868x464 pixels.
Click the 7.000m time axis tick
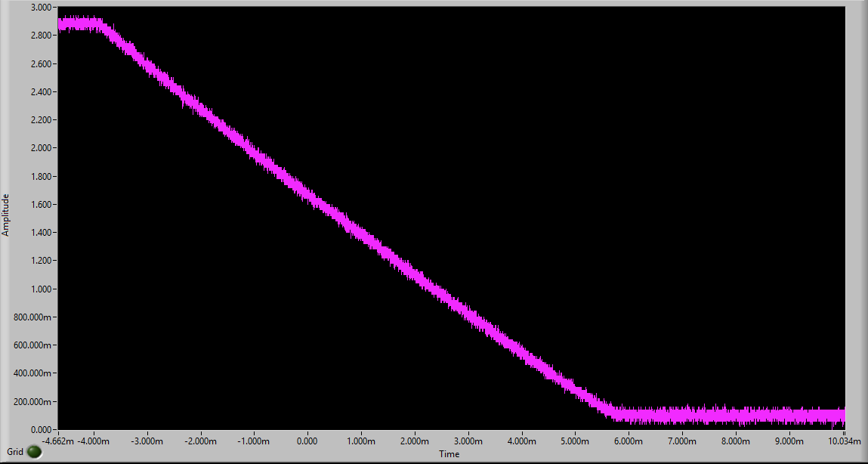(682, 441)
